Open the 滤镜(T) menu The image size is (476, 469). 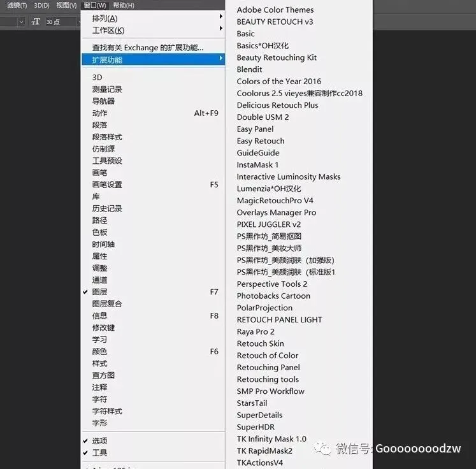click(17, 6)
